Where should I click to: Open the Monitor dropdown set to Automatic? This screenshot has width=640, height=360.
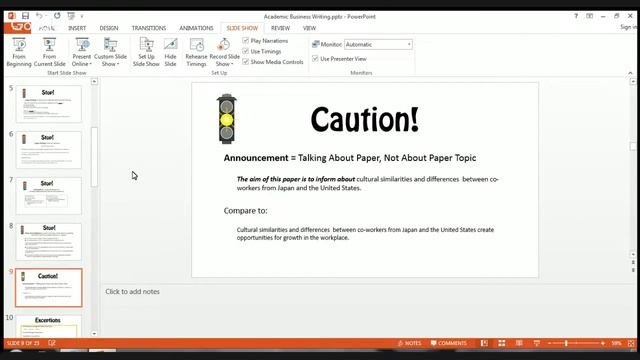pyautogui.click(x=378, y=44)
